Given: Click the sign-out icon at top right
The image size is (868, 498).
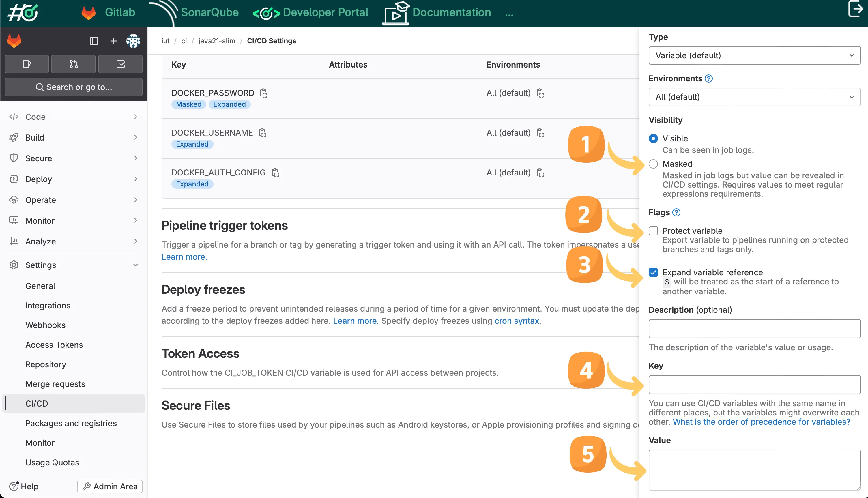Looking at the screenshot, I should coord(856,10).
